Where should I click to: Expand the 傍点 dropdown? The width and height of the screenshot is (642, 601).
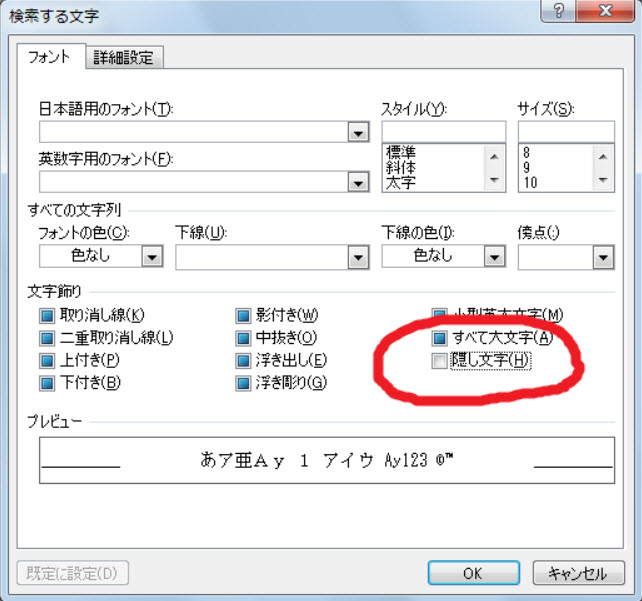point(602,257)
